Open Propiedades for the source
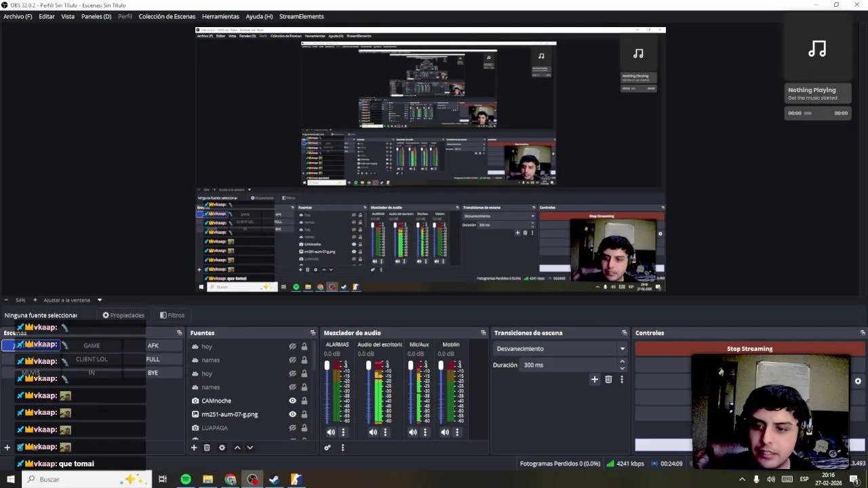Screen dimensions: 868x488 (x=123, y=315)
